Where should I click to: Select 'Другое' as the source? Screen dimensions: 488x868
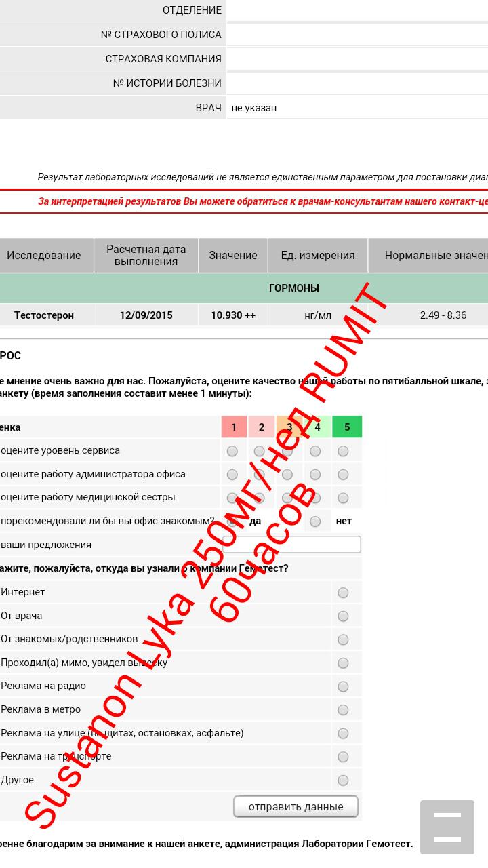point(343,781)
